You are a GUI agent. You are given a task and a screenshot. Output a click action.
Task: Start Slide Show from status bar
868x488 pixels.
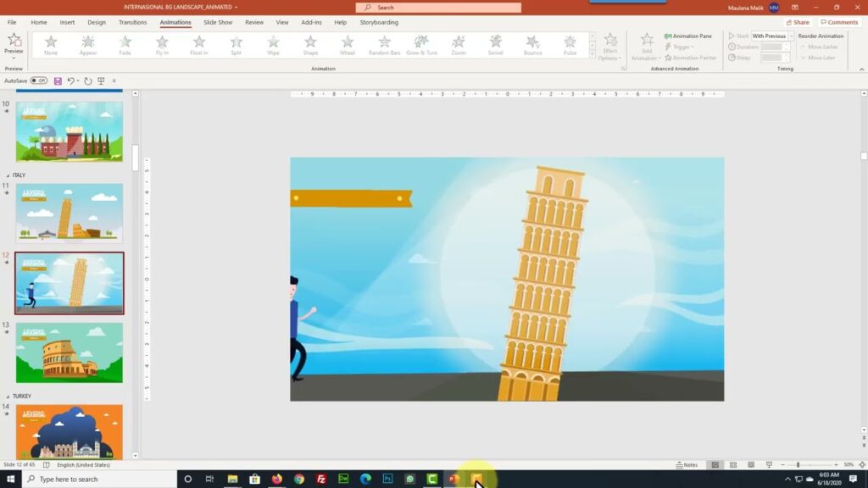(x=769, y=465)
